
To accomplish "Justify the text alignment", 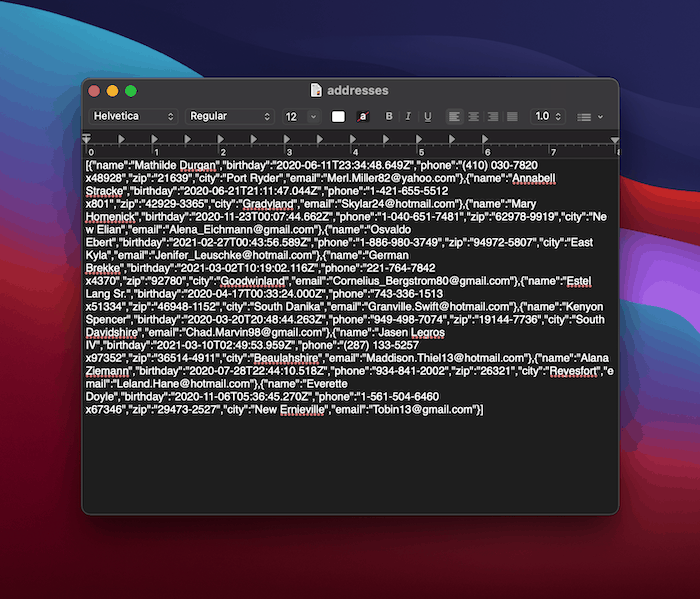I will pyautogui.click(x=512, y=116).
